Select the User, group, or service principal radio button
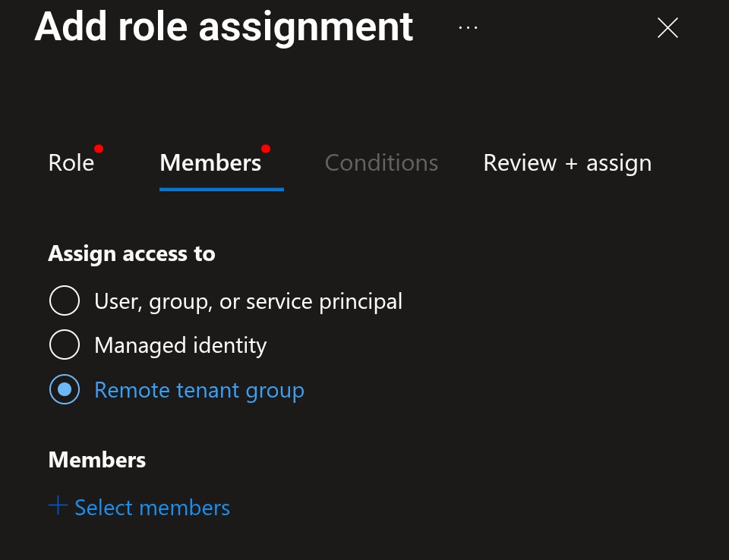The width and height of the screenshot is (729, 560). pos(64,300)
